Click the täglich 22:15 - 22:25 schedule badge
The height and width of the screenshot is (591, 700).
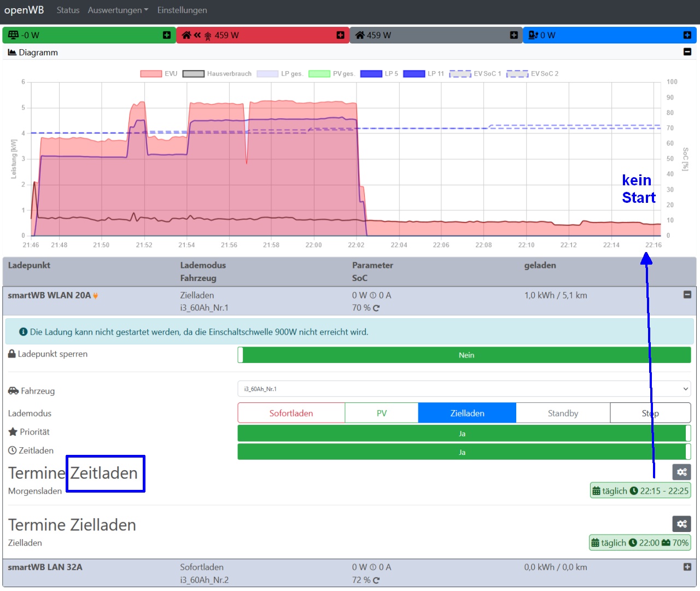640,491
